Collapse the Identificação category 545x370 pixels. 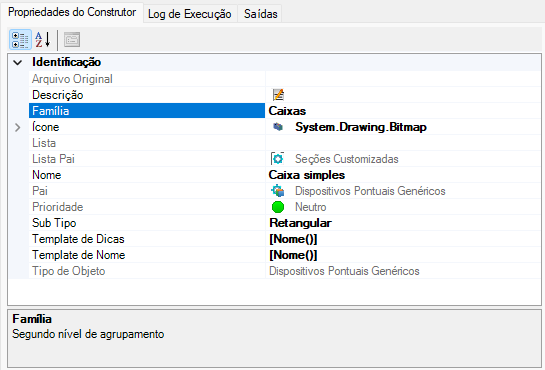17,63
